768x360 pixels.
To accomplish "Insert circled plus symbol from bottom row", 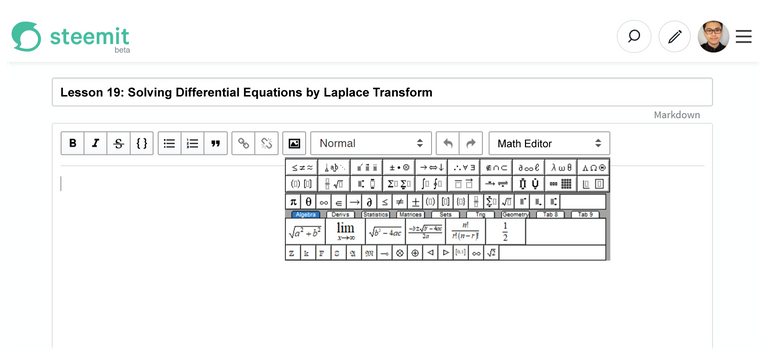I will [415, 253].
